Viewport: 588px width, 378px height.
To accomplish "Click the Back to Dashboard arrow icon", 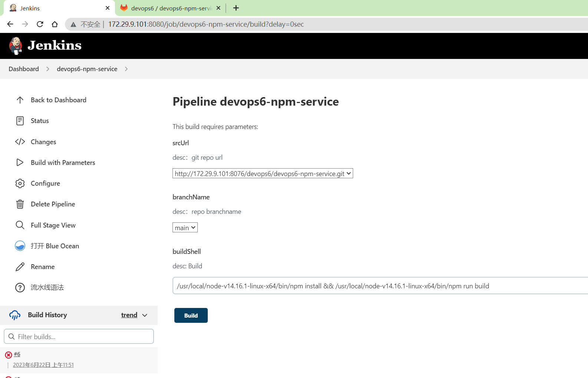I will 20,100.
